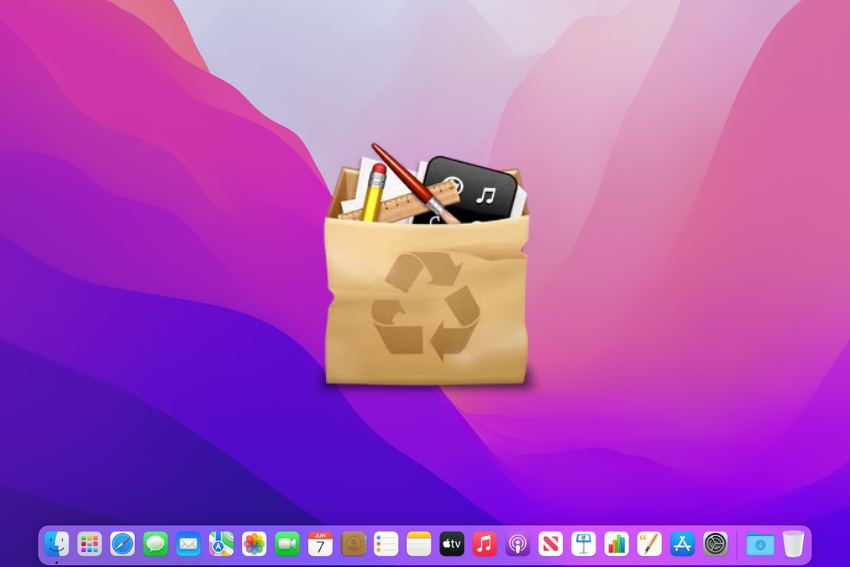
Task: Open the Downloads folder stack
Action: (x=760, y=544)
